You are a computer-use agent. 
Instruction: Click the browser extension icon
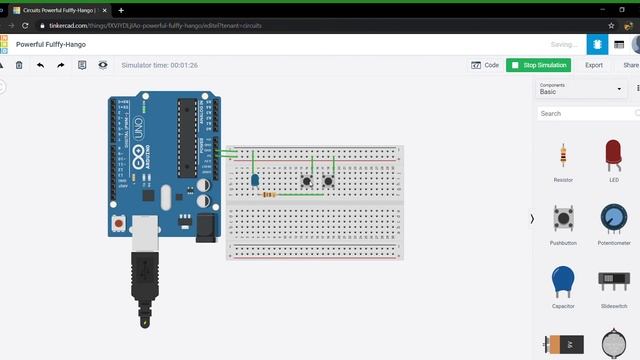[628, 26]
